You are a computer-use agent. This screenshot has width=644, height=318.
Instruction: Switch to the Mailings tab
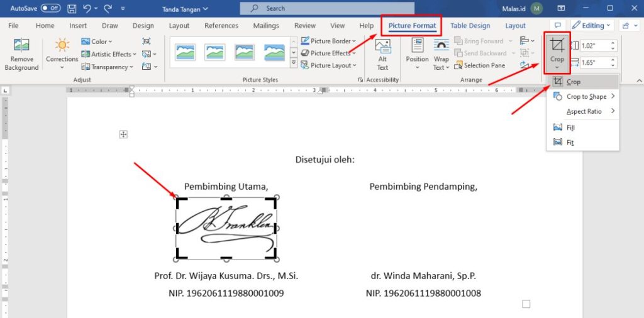266,25
